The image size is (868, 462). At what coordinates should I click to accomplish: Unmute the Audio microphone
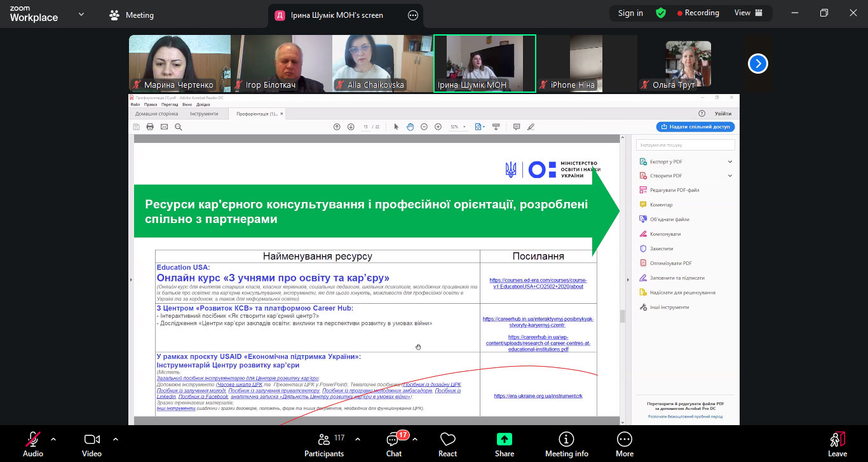coord(33,440)
